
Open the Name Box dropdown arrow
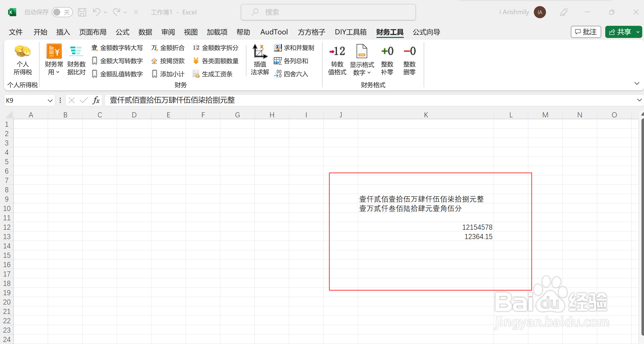50,101
